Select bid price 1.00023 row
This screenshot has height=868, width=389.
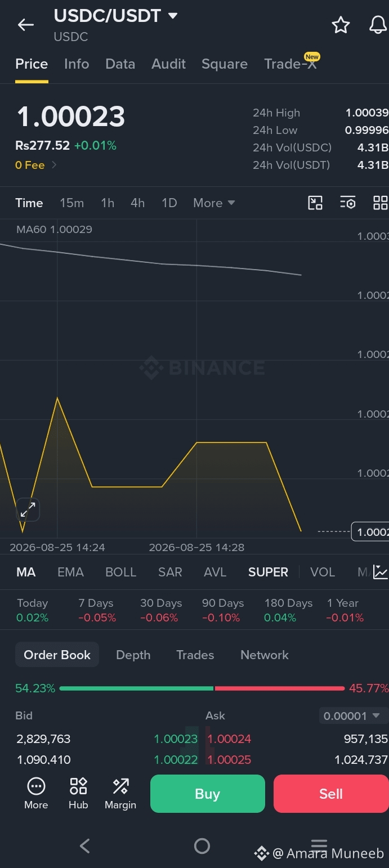coord(107,739)
